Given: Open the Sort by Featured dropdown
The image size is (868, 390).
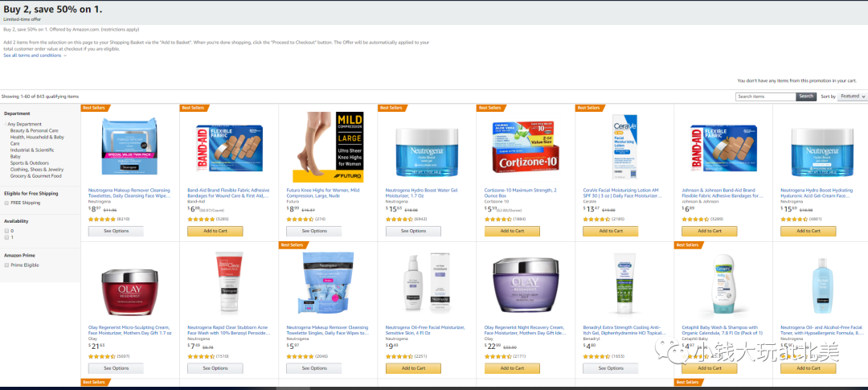Looking at the screenshot, I should 852,96.
